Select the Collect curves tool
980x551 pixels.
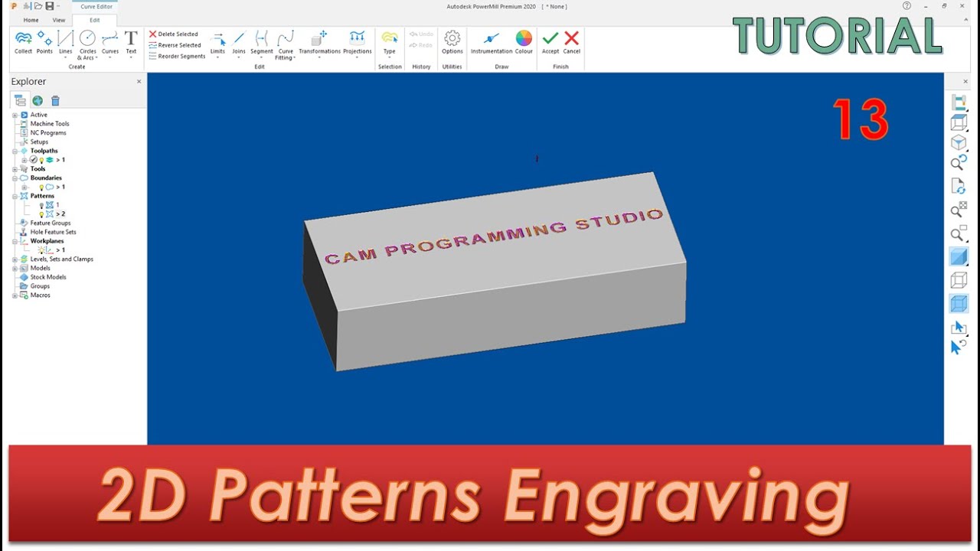pos(23,42)
